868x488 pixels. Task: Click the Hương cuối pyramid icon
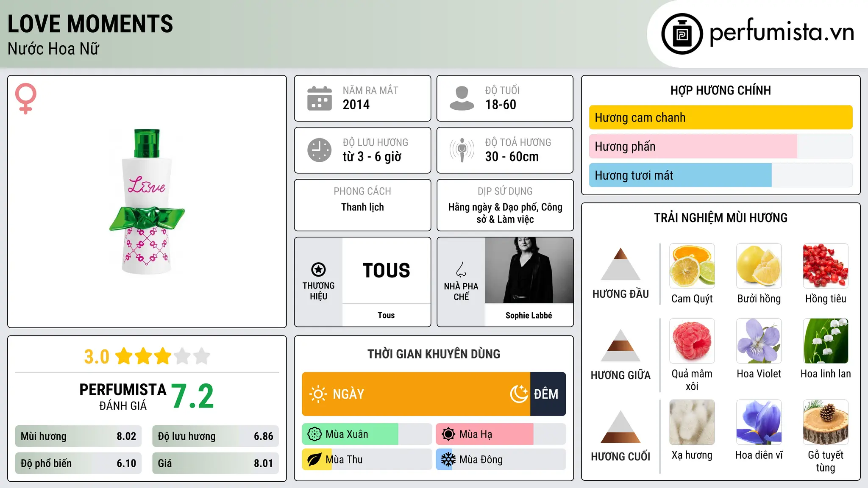[620, 427]
